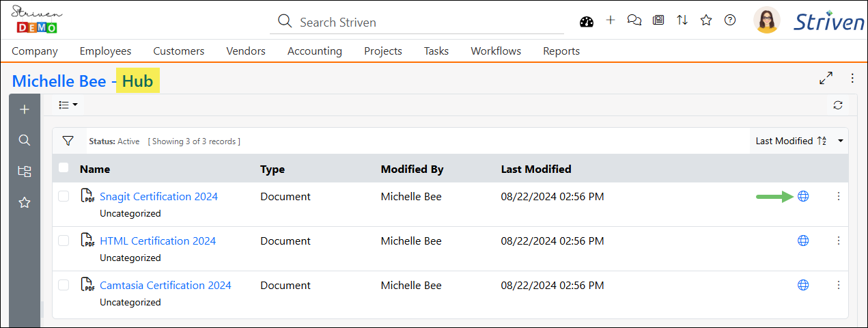
Task: Click the star icon in left sidebar
Action: [25, 202]
